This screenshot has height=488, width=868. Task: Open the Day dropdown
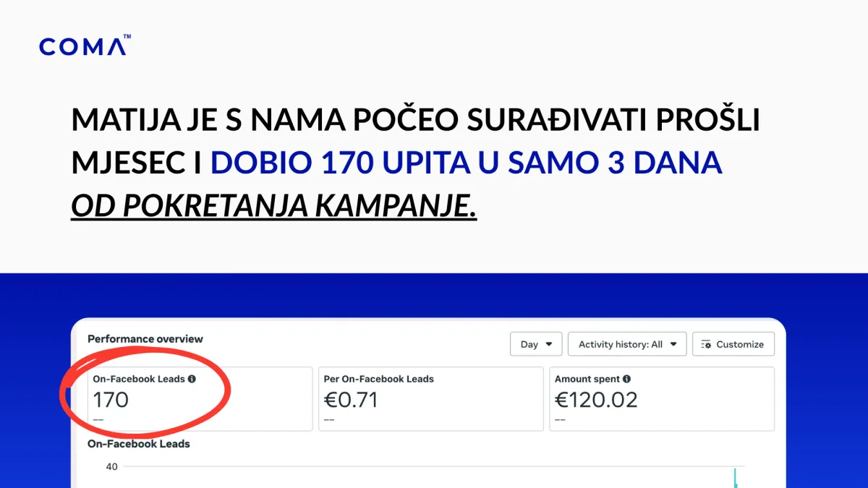536,344
